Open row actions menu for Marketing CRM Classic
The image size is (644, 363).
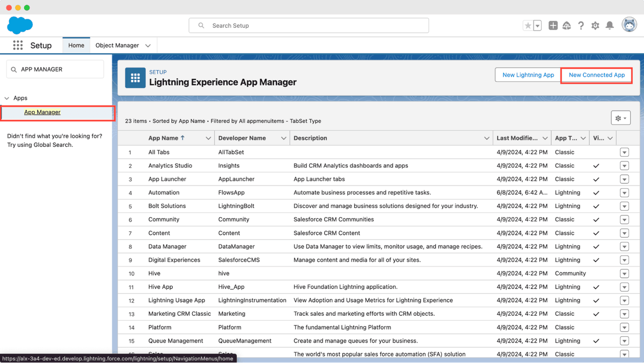624,314
